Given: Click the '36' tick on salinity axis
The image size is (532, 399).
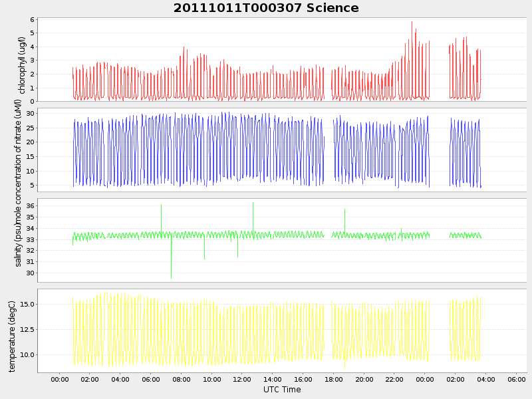Looking at the screenshot, I should click(30, 206).
